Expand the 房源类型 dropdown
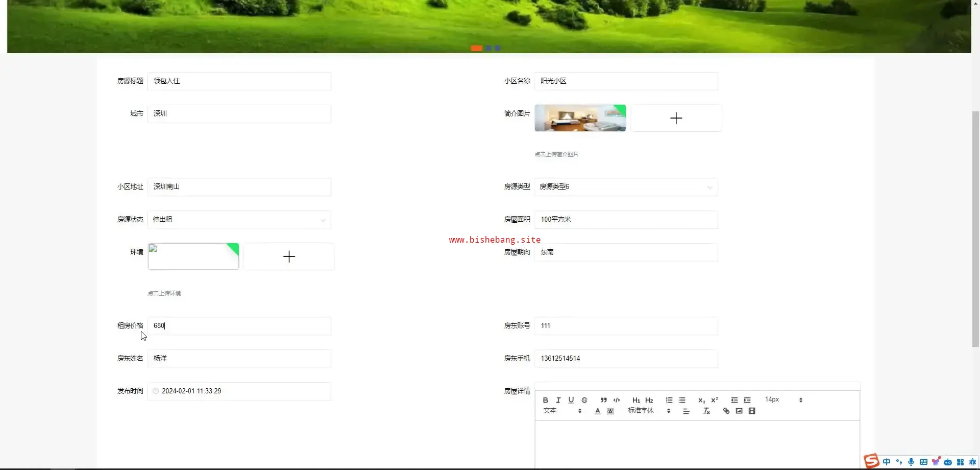 [x=626, y=187]
